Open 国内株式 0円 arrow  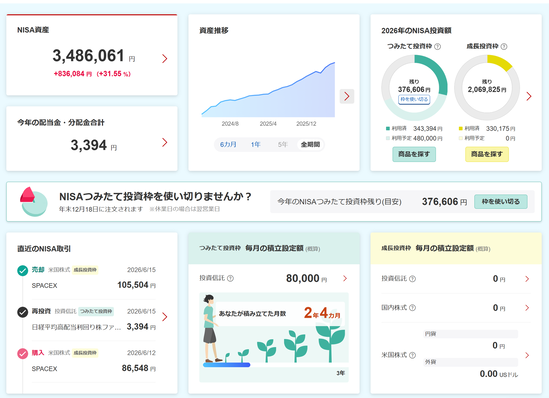(527, 308)
